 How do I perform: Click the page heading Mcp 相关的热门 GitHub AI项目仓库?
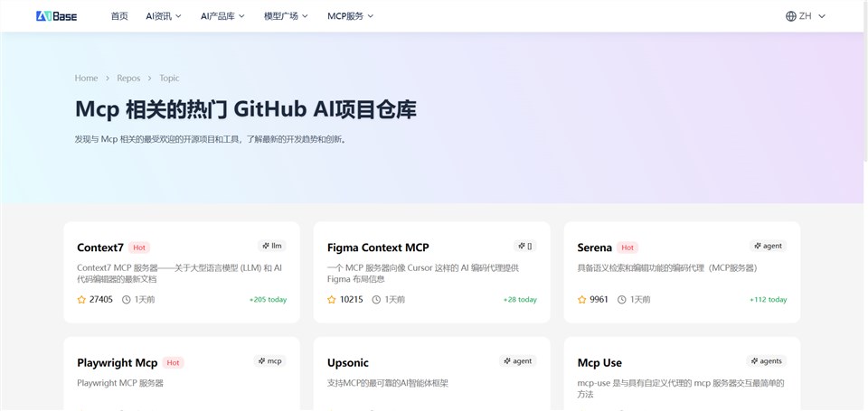[246, 109]
